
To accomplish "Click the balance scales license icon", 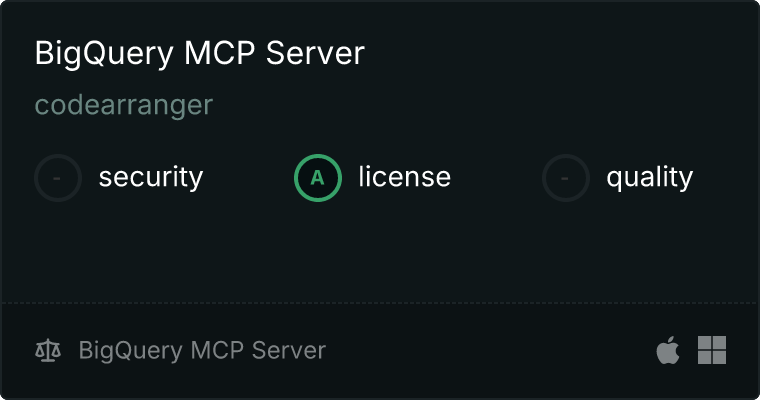I will 48,351.
